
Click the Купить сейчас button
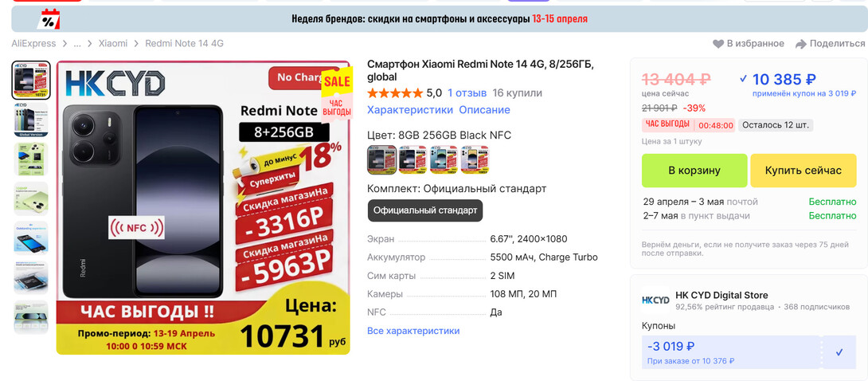click(803, 171)
